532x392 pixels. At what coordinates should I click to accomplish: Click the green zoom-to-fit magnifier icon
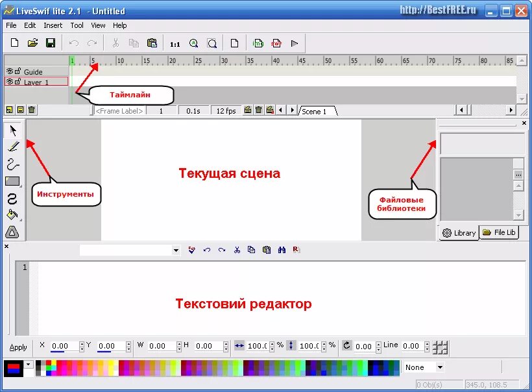pos(194,43)
